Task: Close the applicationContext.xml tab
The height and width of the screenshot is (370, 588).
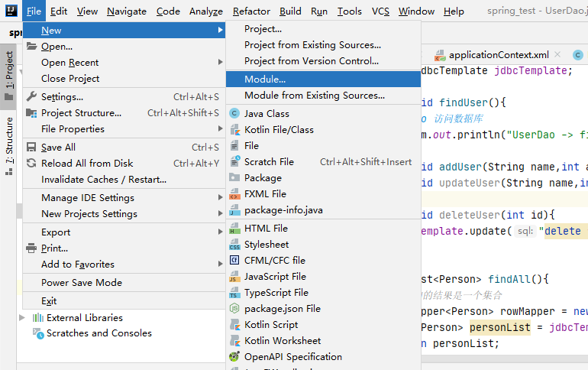Action: (557, 54)
